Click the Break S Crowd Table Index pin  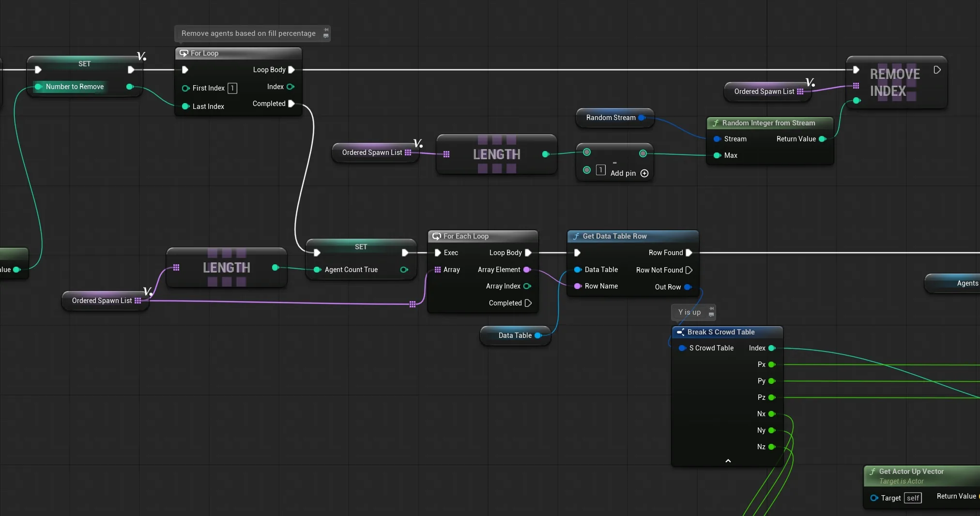772,348
